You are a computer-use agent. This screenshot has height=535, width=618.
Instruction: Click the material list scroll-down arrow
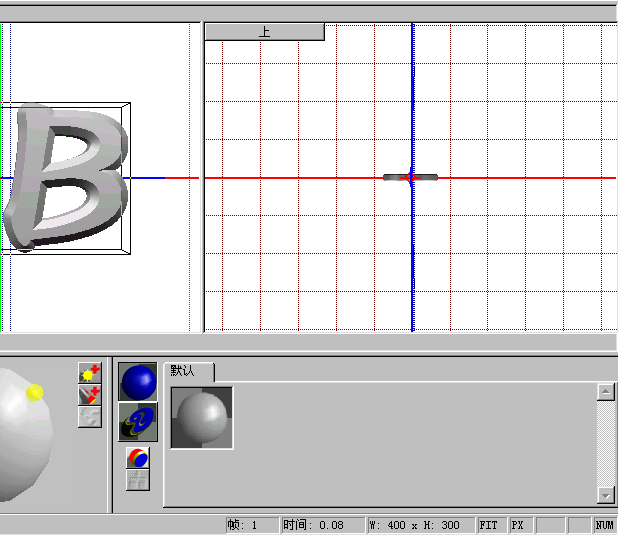(605, 495)
